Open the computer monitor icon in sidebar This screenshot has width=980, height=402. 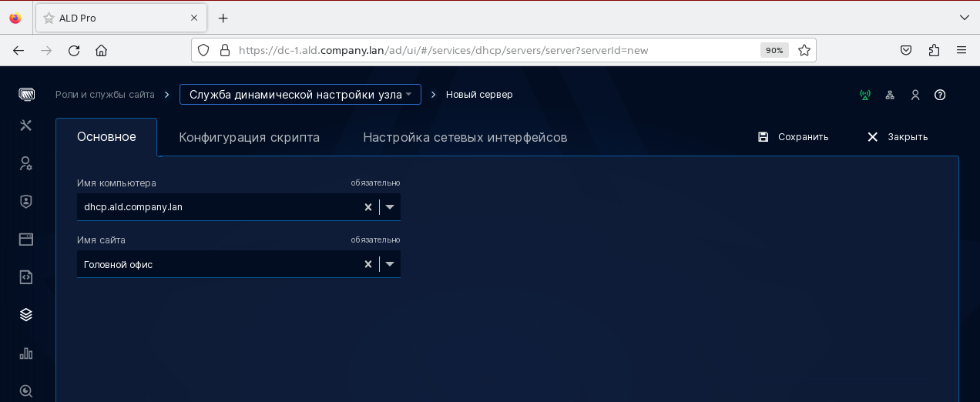pos(26,95)
